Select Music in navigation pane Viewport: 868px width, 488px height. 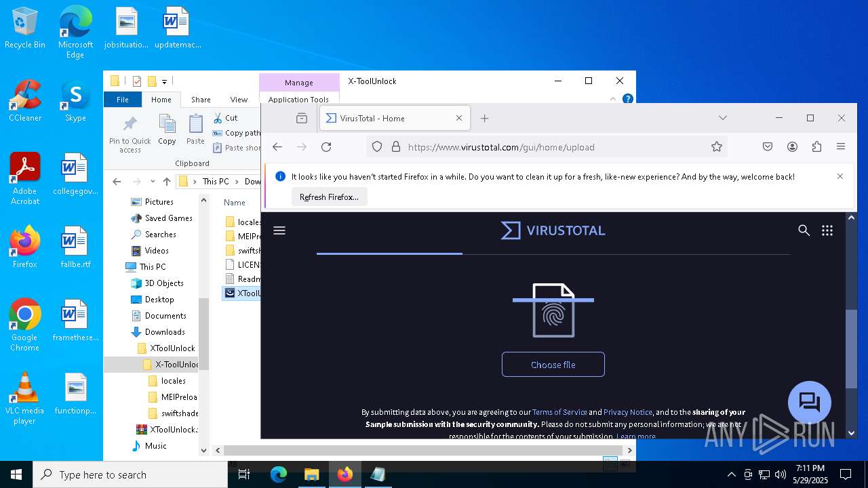pyautogui.click(x=155, y=446)
